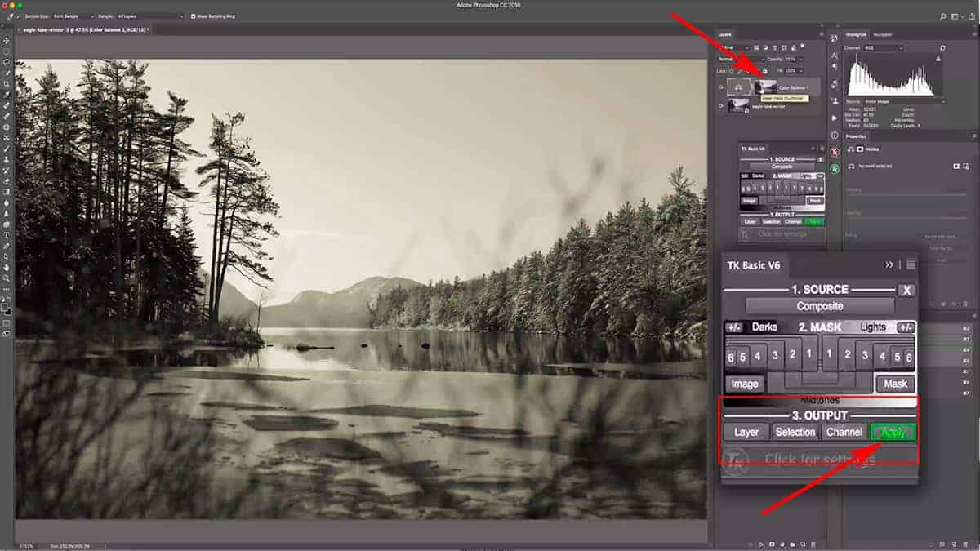Select the Lasso tool

coord(7,61)
